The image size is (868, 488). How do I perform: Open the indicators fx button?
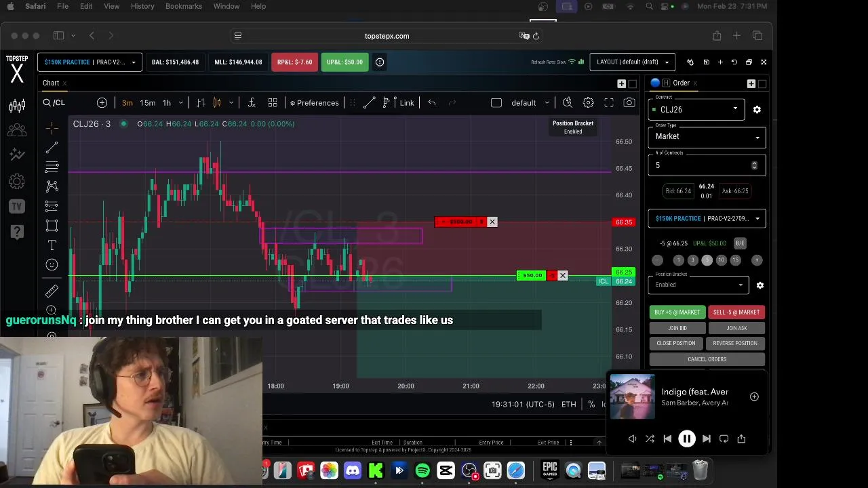[252, 102]
